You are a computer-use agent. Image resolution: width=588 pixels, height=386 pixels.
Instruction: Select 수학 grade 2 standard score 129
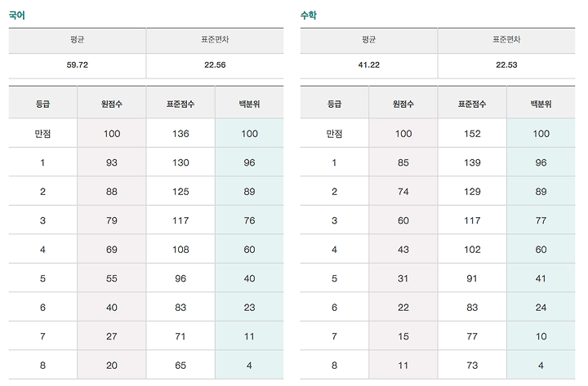click(472, 192)
